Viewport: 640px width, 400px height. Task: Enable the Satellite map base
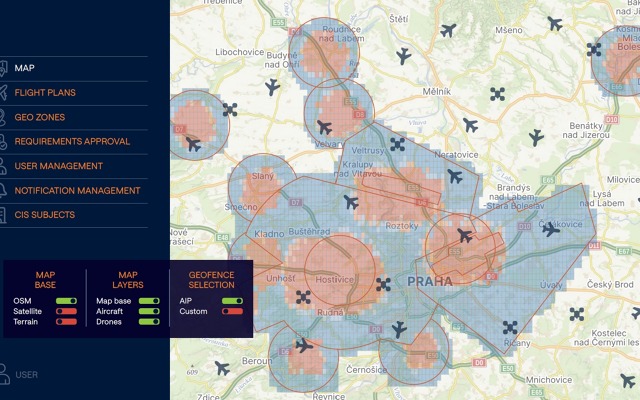[67, 311]
